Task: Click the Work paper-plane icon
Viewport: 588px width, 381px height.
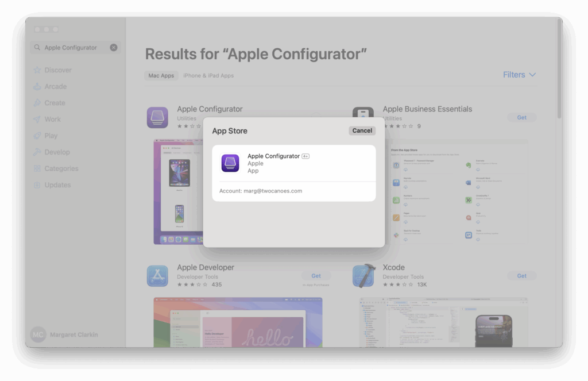Action: (x=37, y=119)
